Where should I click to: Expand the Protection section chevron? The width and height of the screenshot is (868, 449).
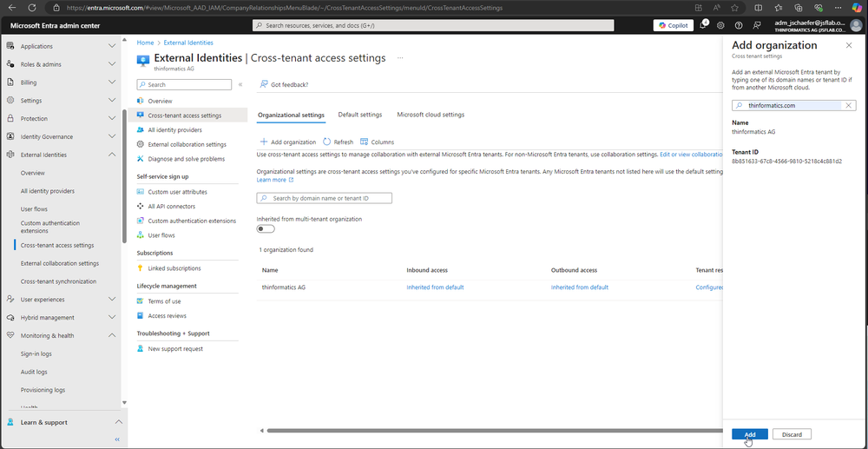(112, 118)
